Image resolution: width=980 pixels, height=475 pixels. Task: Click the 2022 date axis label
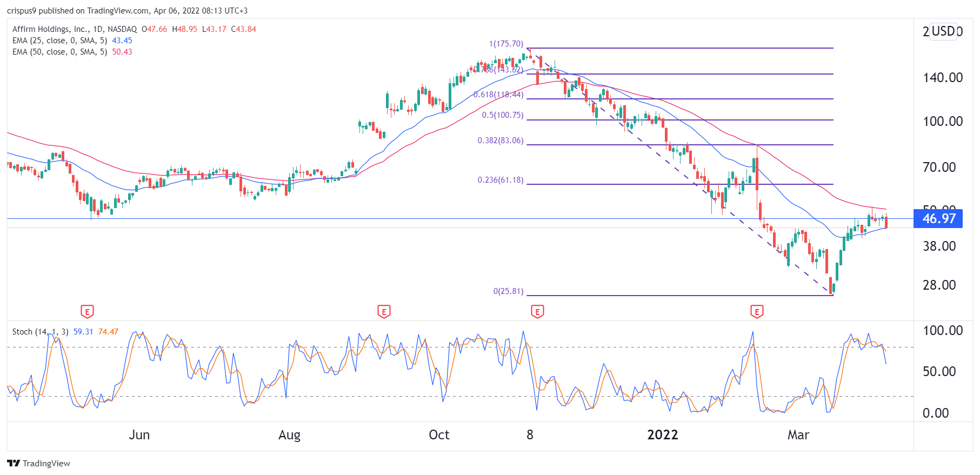[663, 435]
